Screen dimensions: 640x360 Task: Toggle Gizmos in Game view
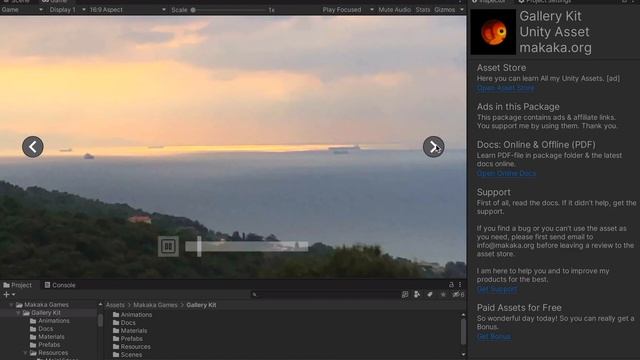(x=444, y=10)
